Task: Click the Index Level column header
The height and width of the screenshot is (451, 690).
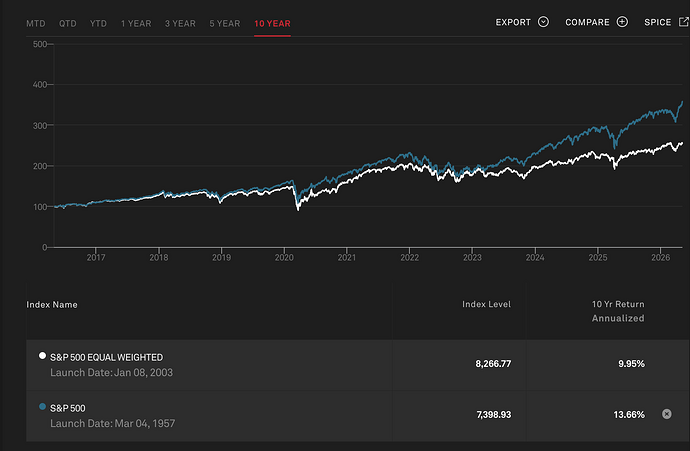Action: [x=486, y=304]
